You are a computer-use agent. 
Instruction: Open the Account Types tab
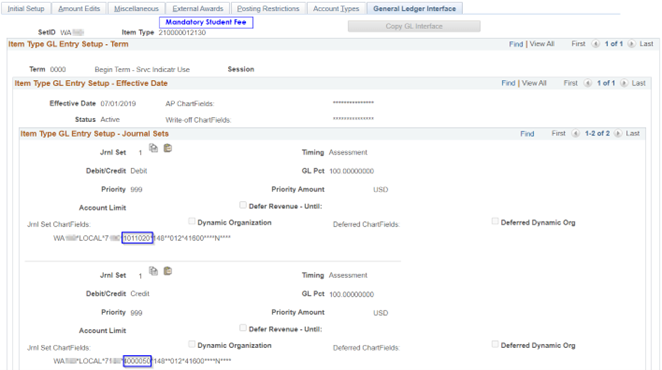click(x=336, y=8)
